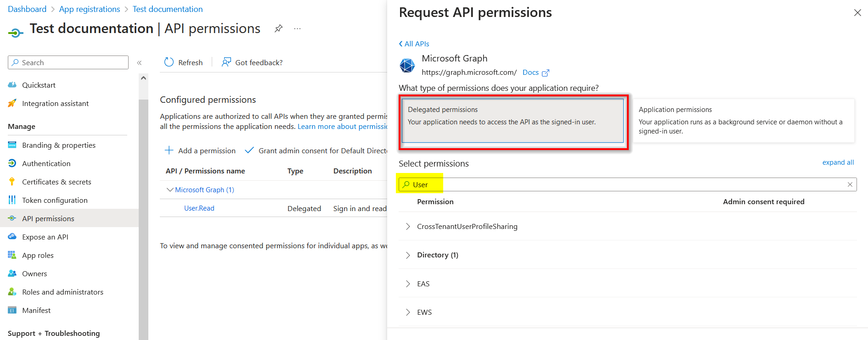Click the sidebar scroll up arrow
The width and height of the screenshot is (868, 340).
(144, 78)
